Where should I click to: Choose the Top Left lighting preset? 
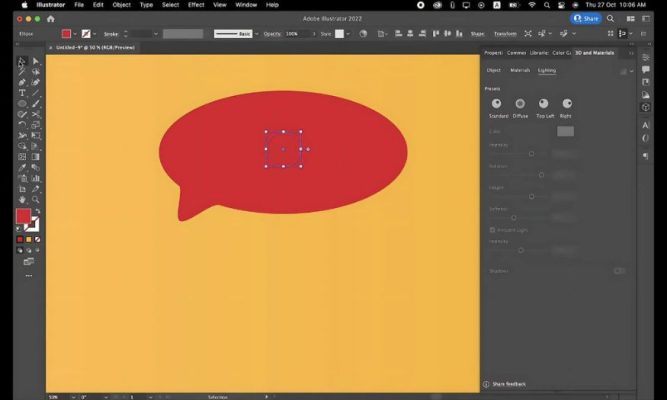point(544,104)
